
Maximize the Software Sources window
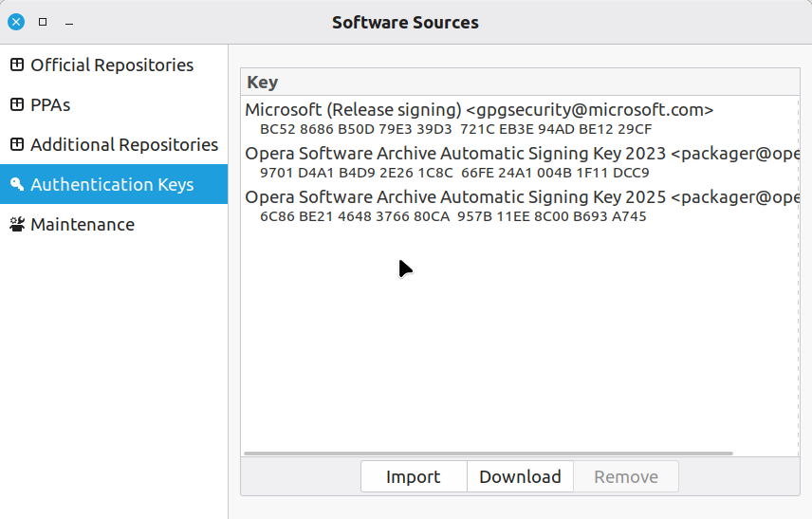point(43,22)
